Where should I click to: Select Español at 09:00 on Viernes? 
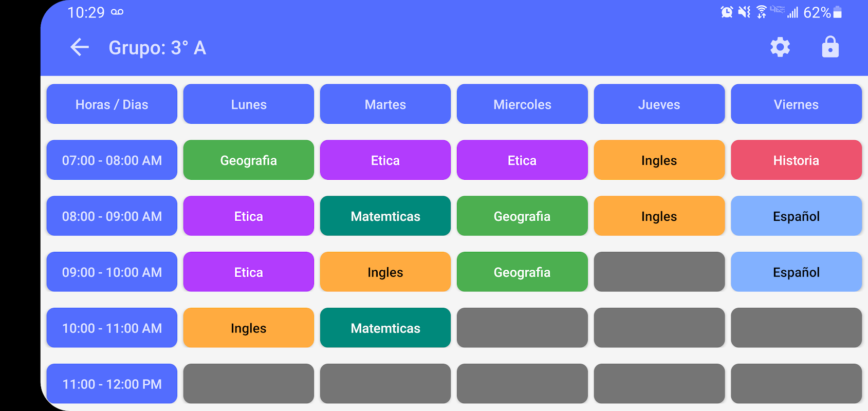click(796, 272)
